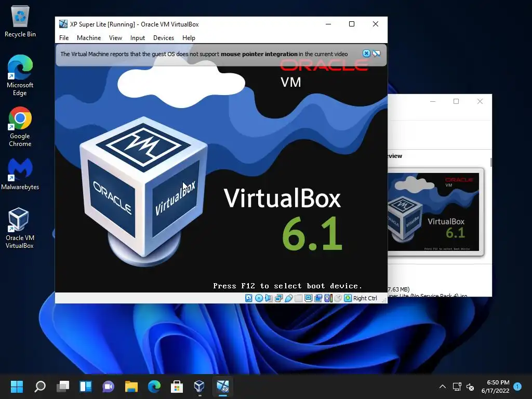Screen dimensions: 532x399
Task: Open the Recycle Bin desktop icon
Action: click(x=20, y=21)
